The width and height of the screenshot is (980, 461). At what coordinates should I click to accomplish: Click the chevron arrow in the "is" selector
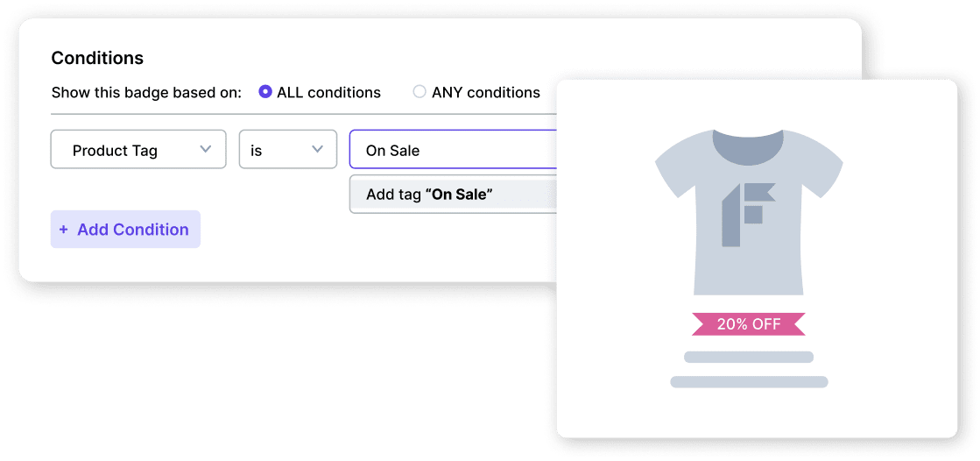318,149
